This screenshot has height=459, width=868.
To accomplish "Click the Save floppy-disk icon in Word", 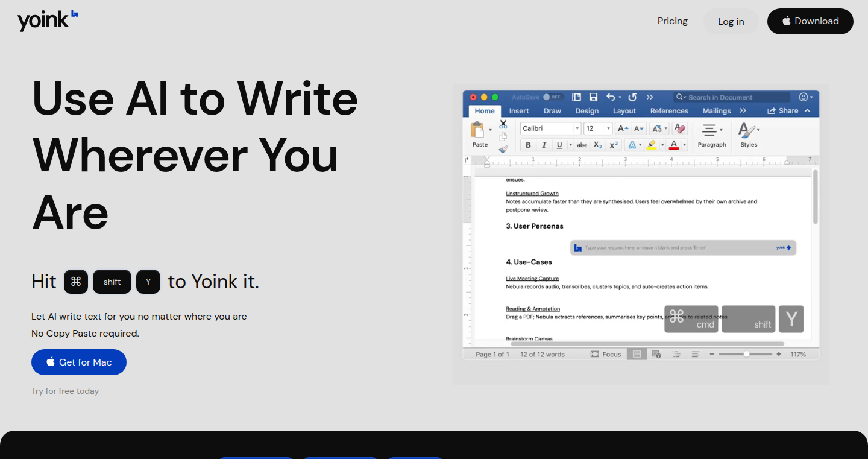I will 593,97.
